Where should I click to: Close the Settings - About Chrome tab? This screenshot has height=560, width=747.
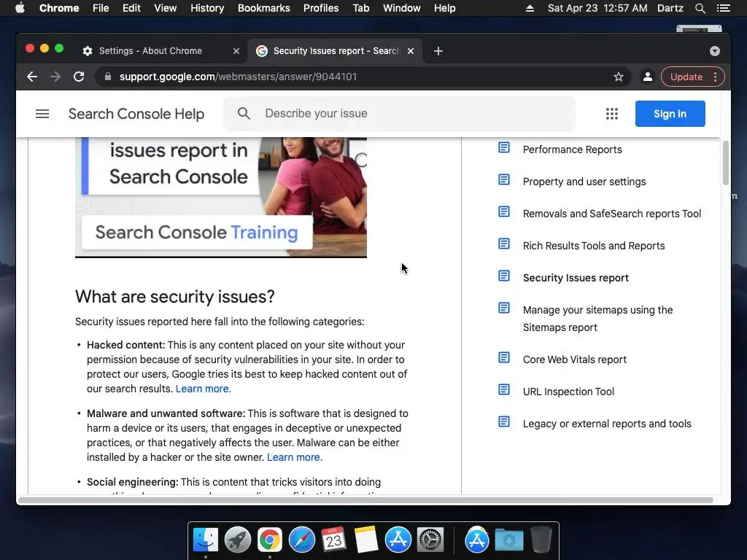pyautogui.click(x=236, y=51)
